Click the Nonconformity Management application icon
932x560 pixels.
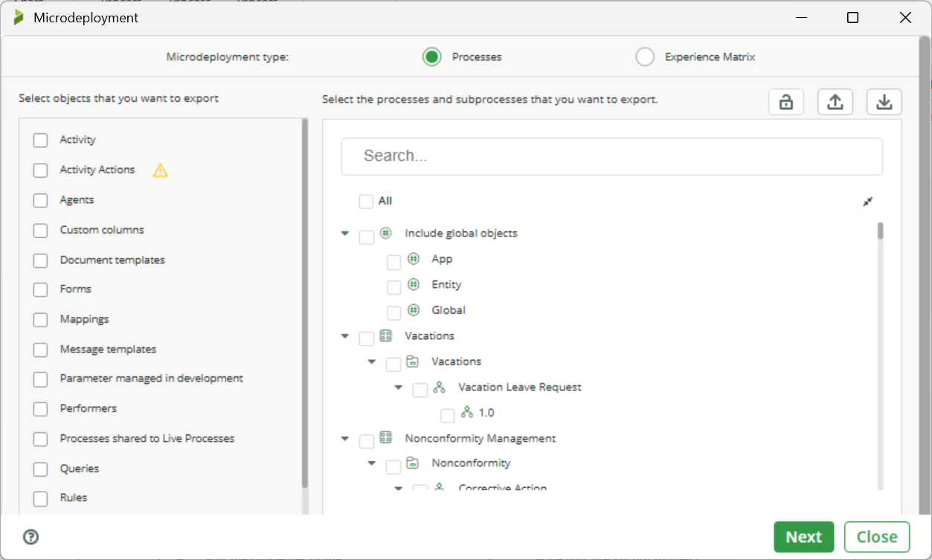point(385,438)
